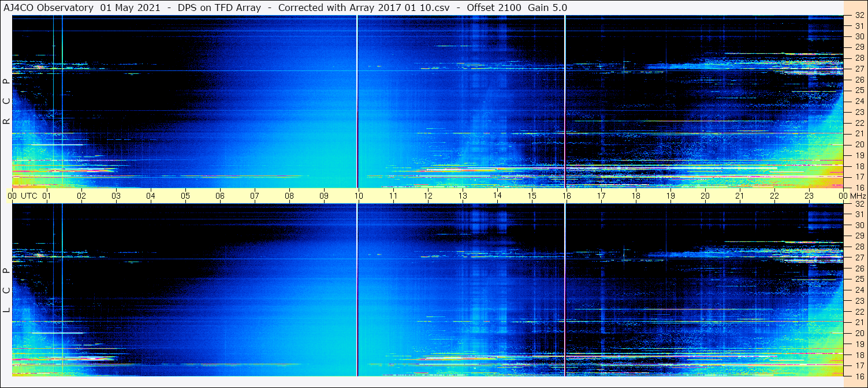This screenshot has width=868, height=388.
Task: Click the '00 UTC' label at axis start
Action: [23, 196]
